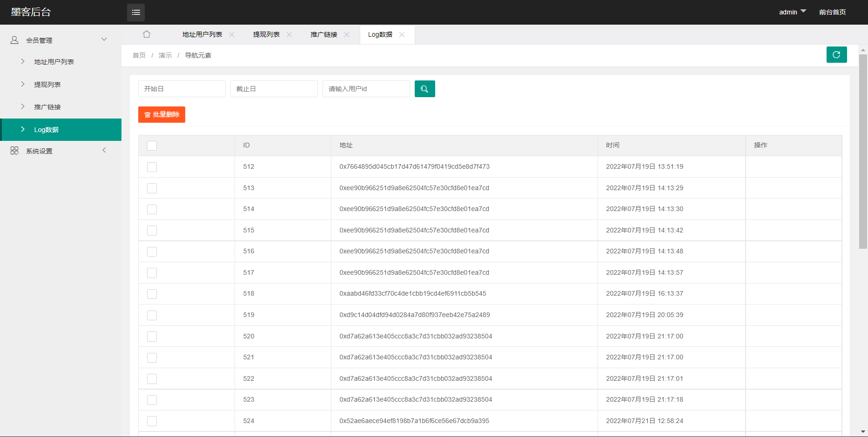Check the box for row ID 513
Screen dimensions: 868x437
tap(152, 188)
